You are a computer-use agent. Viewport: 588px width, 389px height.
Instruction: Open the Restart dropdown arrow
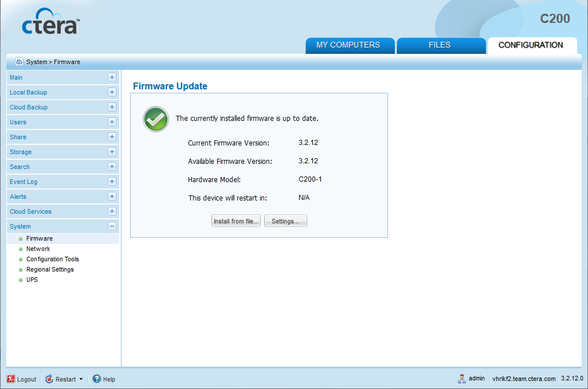click(81, 379)
